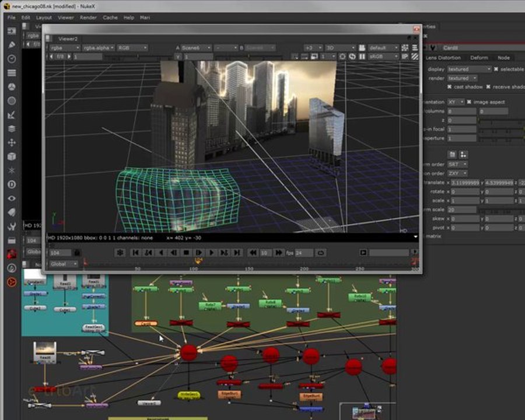This screenshot has width=525, height=420.
Task: Open the Channel nodes stacked-bars icon
Action: [x=12, y=73]
